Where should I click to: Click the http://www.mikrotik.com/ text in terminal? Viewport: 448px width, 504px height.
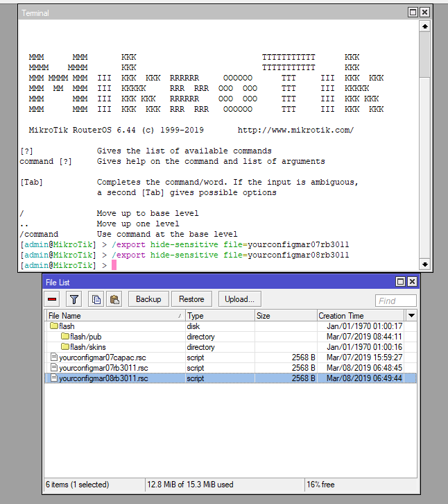[295, 130]
